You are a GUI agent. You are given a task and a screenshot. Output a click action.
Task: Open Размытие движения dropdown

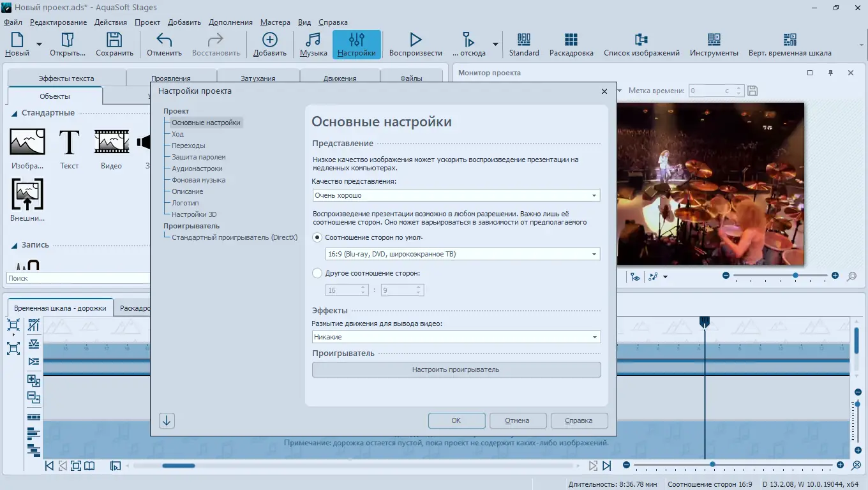pos(456,337)
